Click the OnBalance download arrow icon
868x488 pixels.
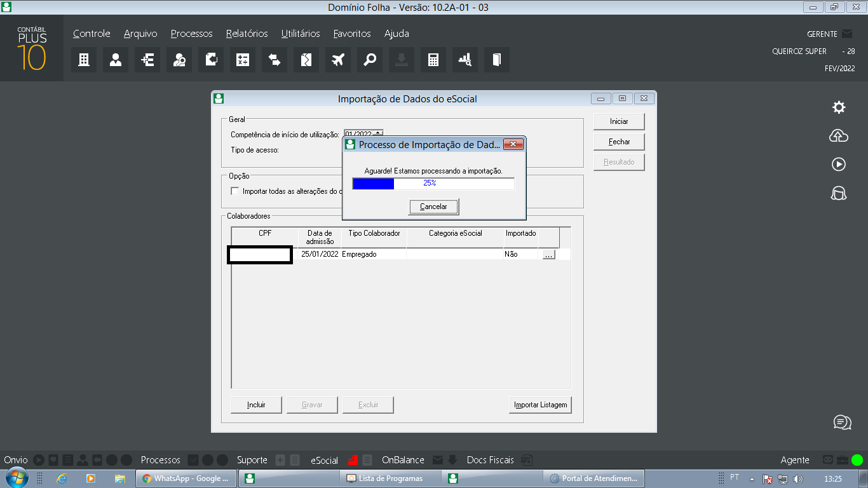[452, 460]
